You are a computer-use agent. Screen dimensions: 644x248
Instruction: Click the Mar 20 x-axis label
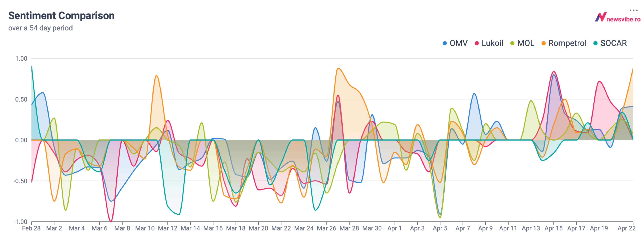pos(259,228)
